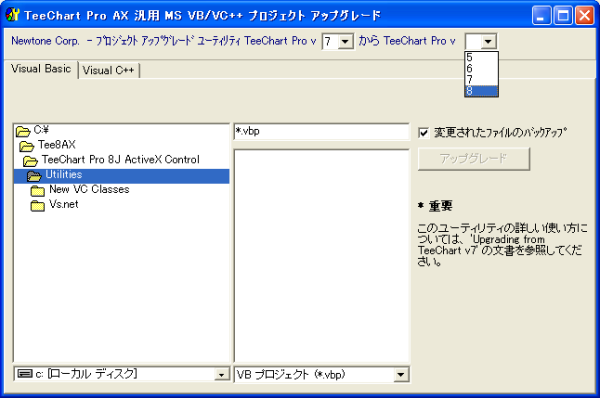This screenshot has height=398, width=600.
Task: Open the source version 7 dropdown arrow
Action: [x=346, y=41]
